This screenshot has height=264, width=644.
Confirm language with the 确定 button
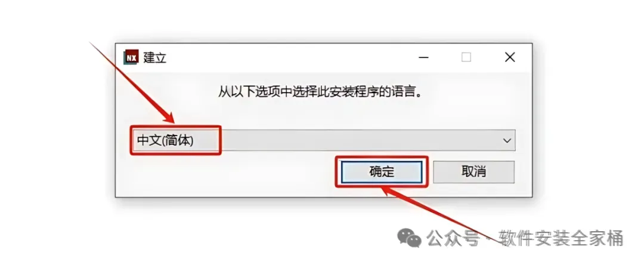click(x=382, y=171)
